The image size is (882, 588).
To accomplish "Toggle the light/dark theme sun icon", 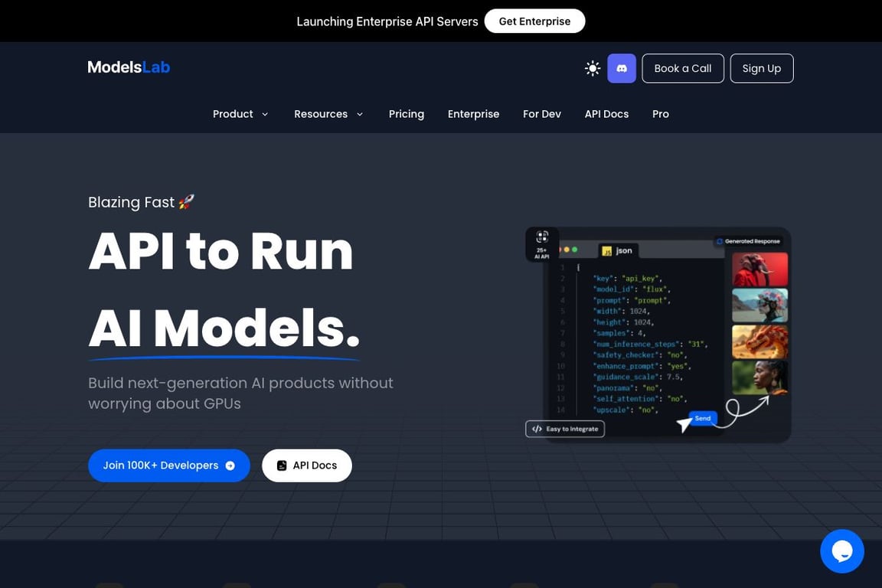I will tap(593, 68).
